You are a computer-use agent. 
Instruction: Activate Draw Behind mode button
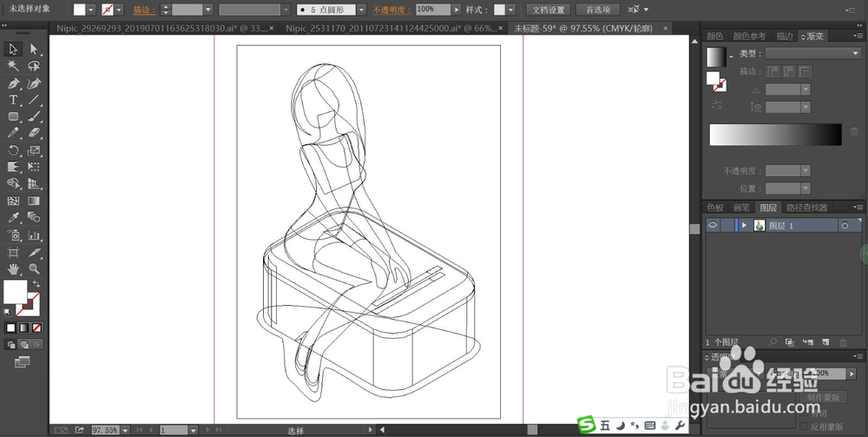pos(23,345)
